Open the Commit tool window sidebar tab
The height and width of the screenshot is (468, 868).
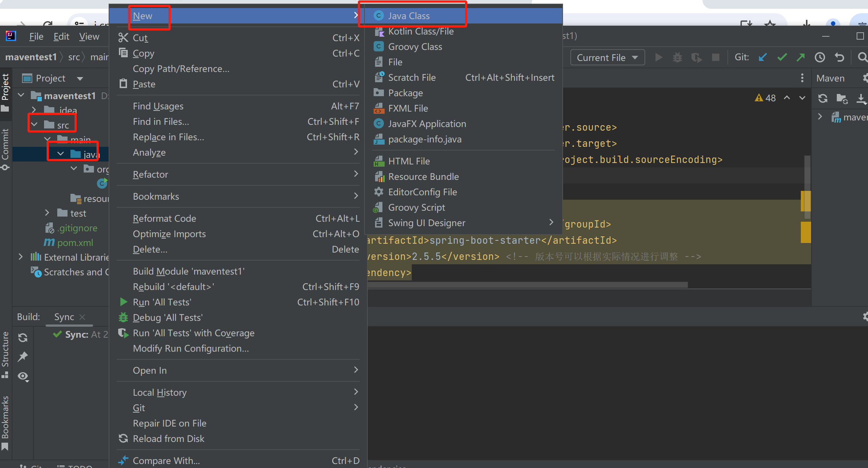[x=5, y=149]
